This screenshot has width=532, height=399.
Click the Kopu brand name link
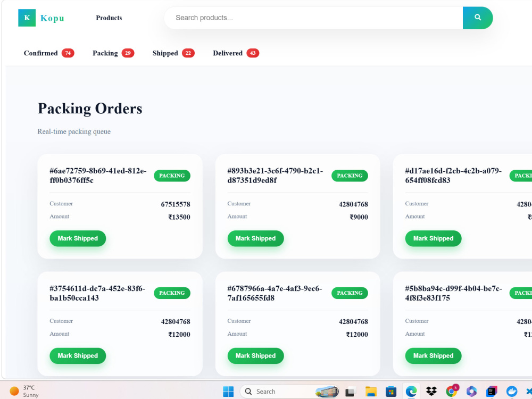52,18
